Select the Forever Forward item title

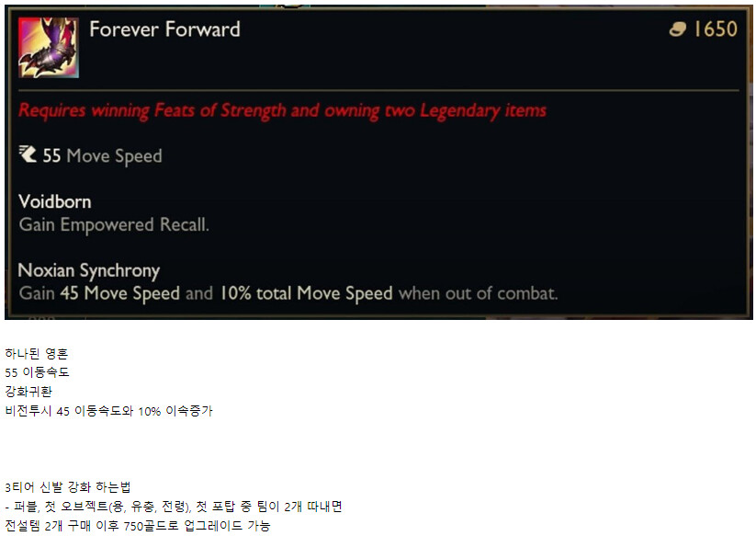click(x=165, y=29)
